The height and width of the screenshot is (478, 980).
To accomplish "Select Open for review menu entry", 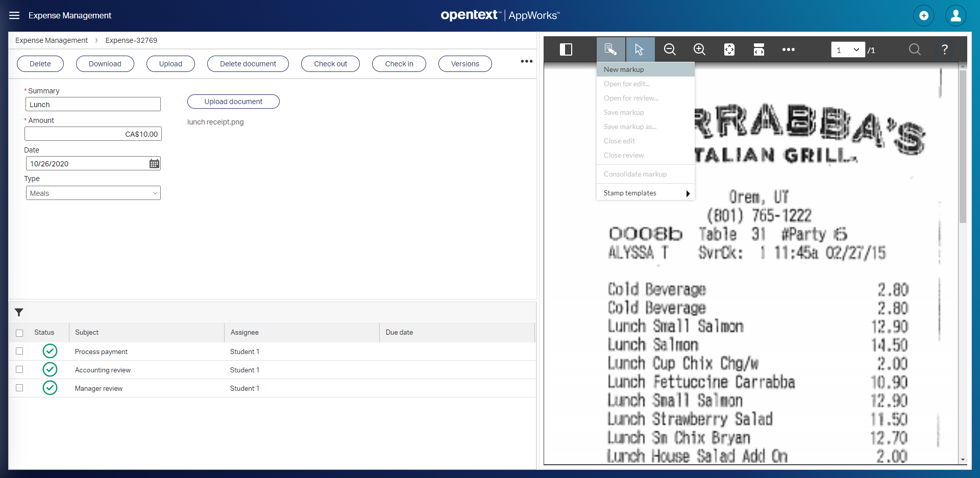I will [646, 98].
